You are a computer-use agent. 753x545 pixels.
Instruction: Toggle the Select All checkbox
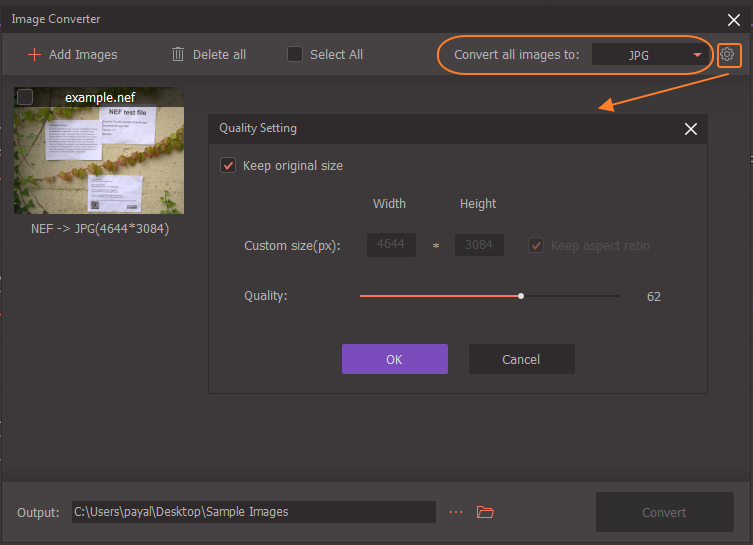(295, 55)
